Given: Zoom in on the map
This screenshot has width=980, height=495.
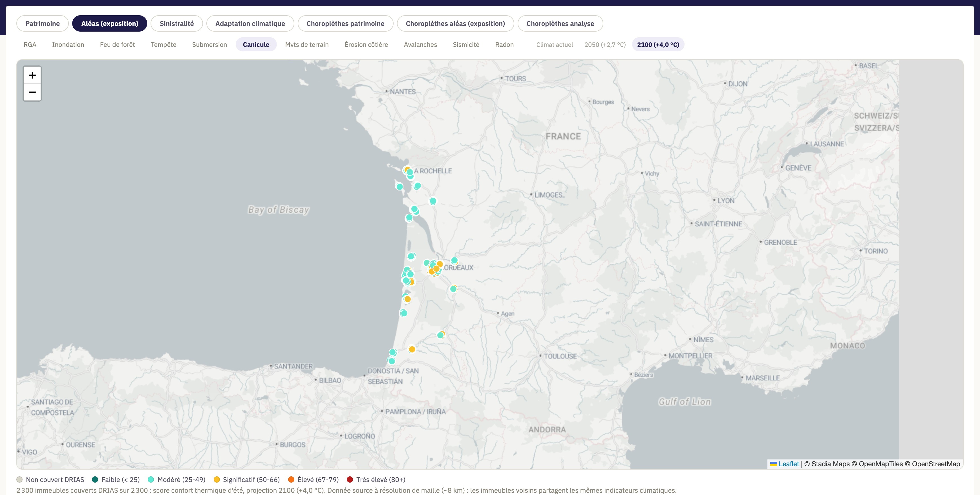Looking at the screenshot, I should [x=32, y=75].
